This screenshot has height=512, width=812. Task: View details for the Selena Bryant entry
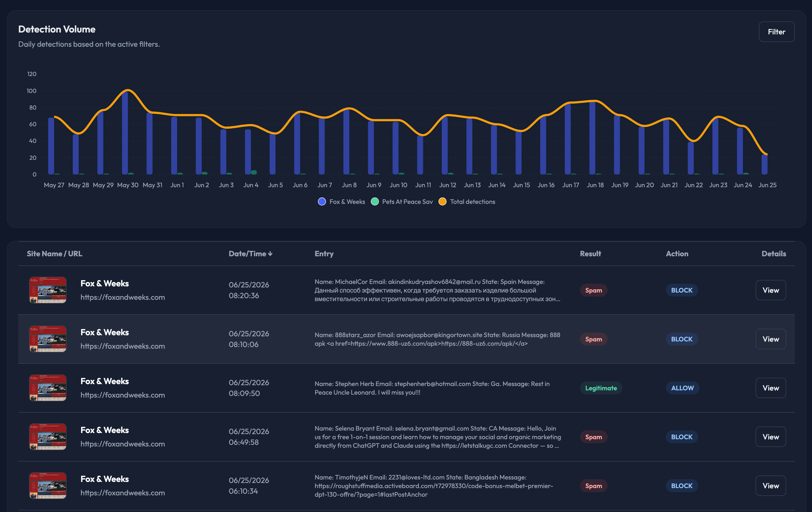pyautogui.click(x=771, y=437)
